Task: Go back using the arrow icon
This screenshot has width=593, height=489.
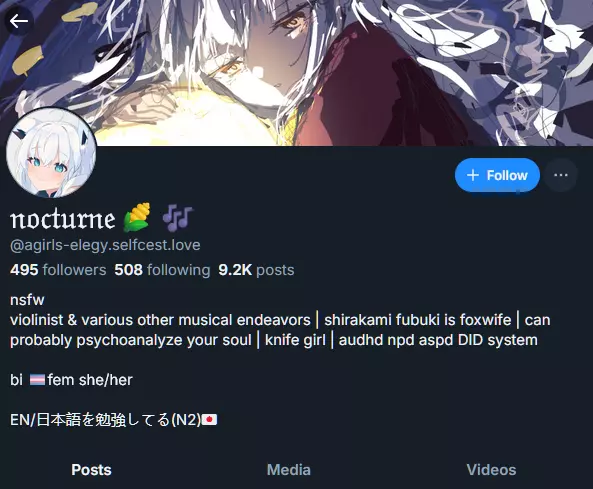Action: point(19,21)
